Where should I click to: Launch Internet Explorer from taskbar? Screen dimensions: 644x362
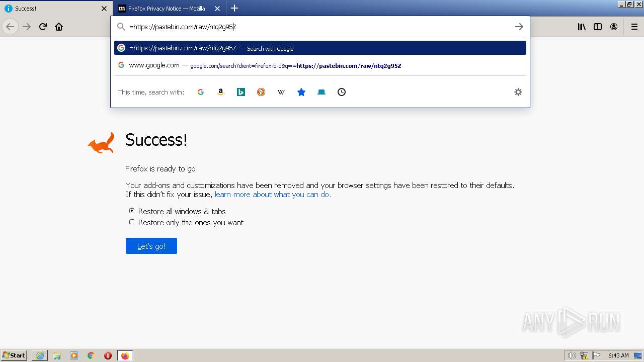40,355
